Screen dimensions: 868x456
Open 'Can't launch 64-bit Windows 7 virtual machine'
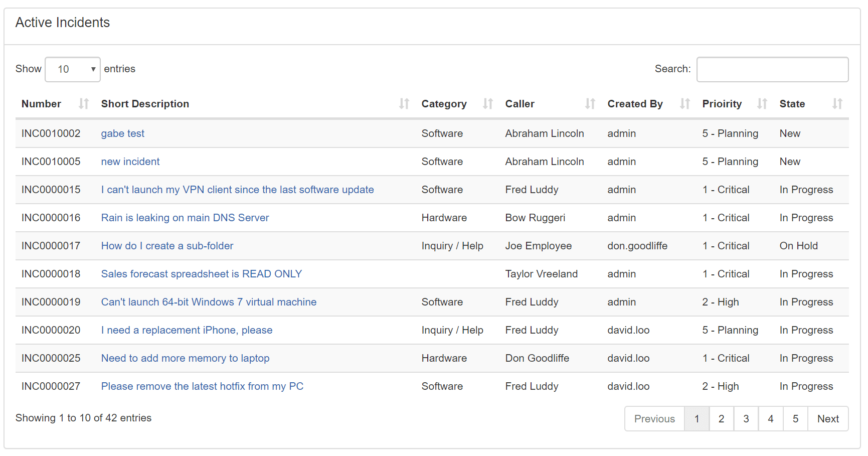209,302
